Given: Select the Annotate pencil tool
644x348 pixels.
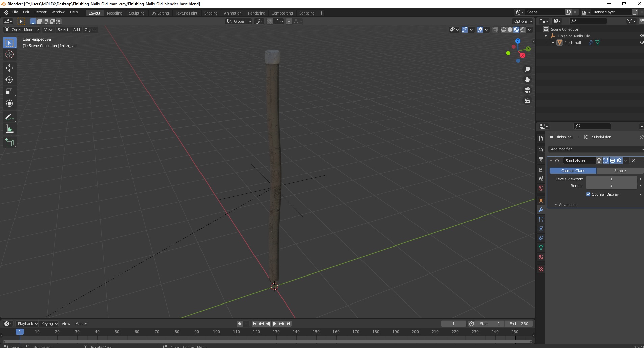Looking at the screenshot, I should click(x=9, y=117).
